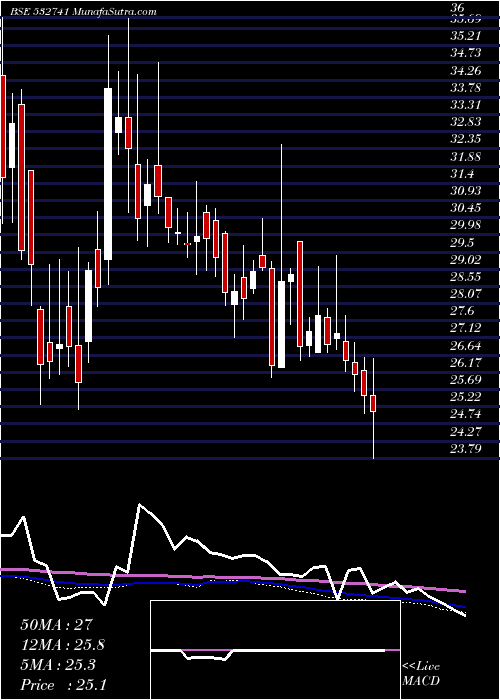Click the 29.98 price axis label
Viewport: 500px width, 700px height.
(x=465, y=225)
